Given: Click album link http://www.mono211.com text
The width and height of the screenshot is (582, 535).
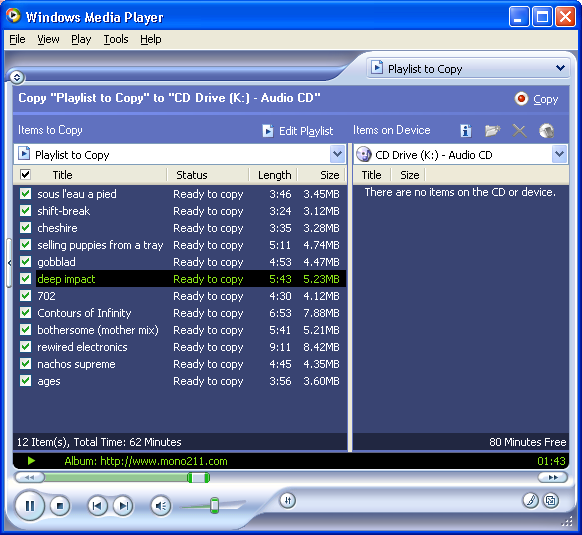Looking at the screenshot, I should (x=164, y=461).
